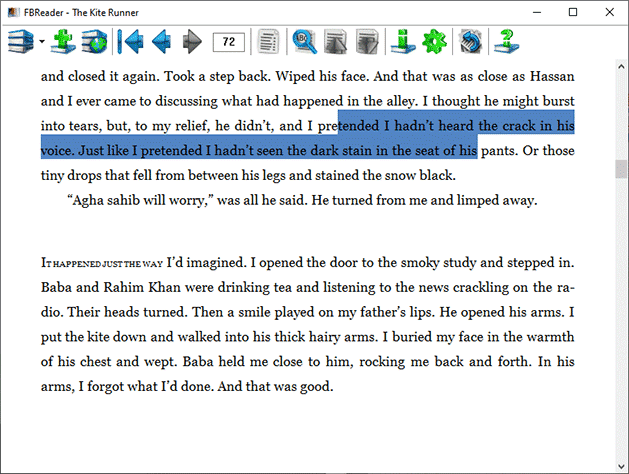
Task: Open the table of contents icon
Action: (x=269, y=41)
